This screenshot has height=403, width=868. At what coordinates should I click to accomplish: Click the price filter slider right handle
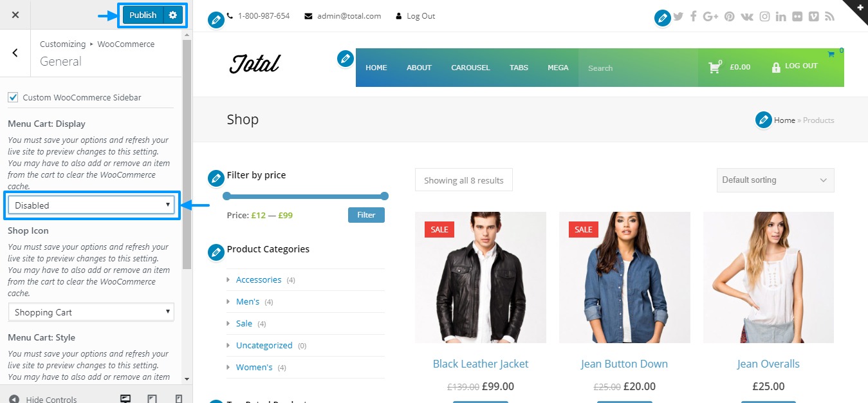coord(385,196)
